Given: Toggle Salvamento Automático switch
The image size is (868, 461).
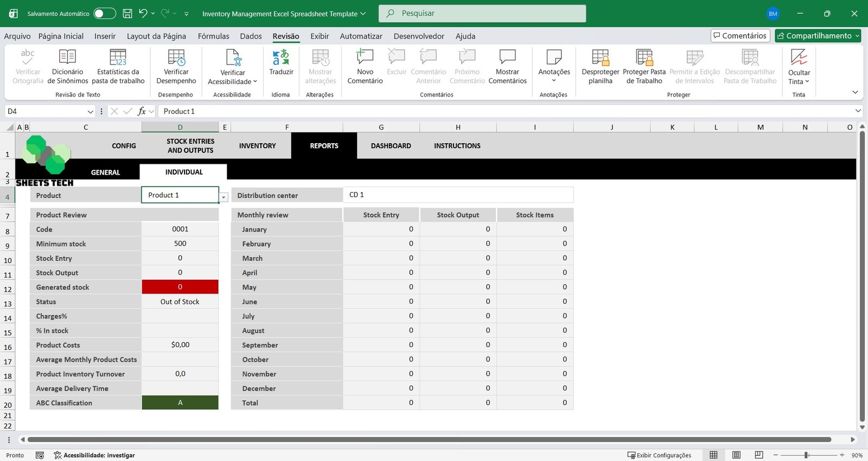Looking at the screenshot, I should point(105,14).
